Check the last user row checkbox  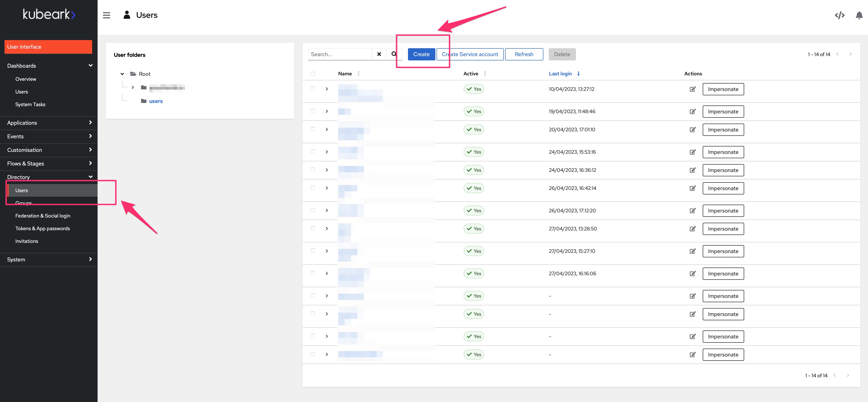pos(312,354)
